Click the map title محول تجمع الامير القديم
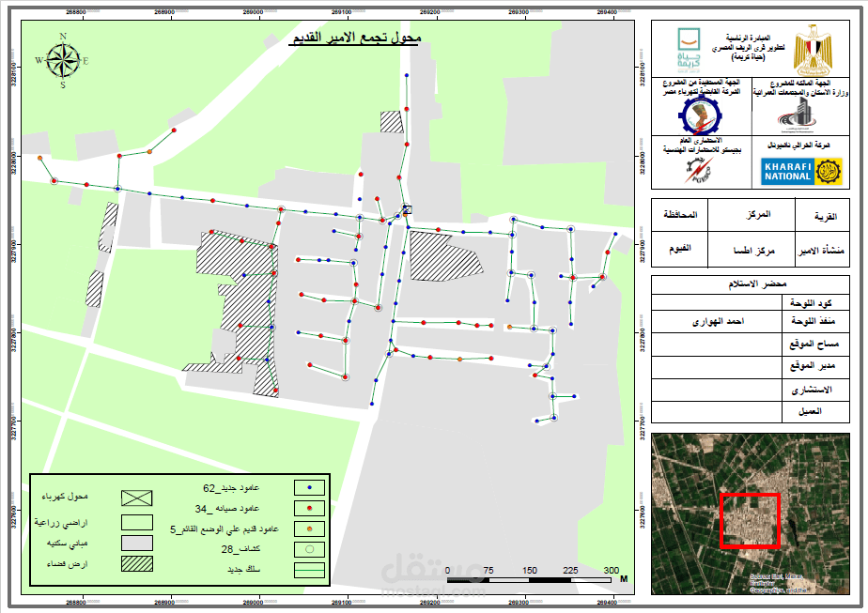 coord(354,38)
